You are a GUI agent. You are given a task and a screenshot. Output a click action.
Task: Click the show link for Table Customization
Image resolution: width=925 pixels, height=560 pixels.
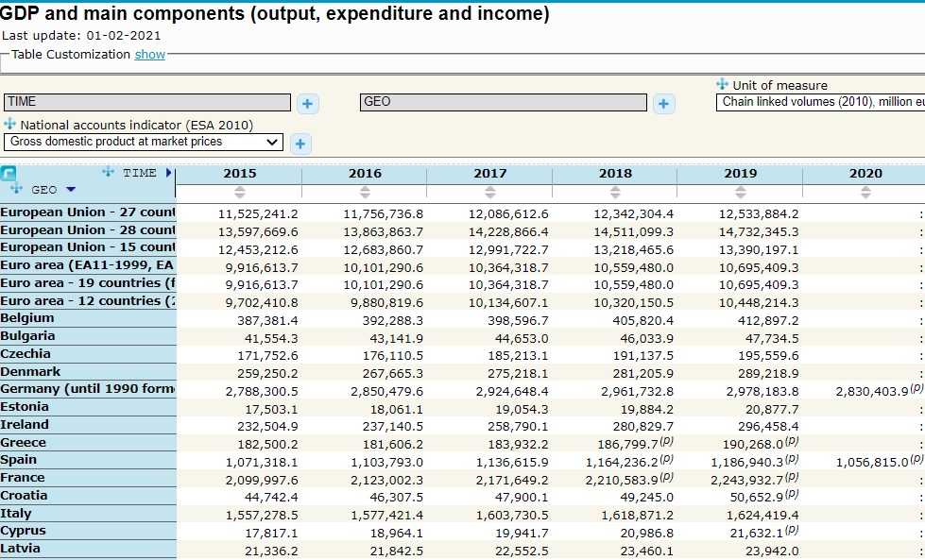149,55
